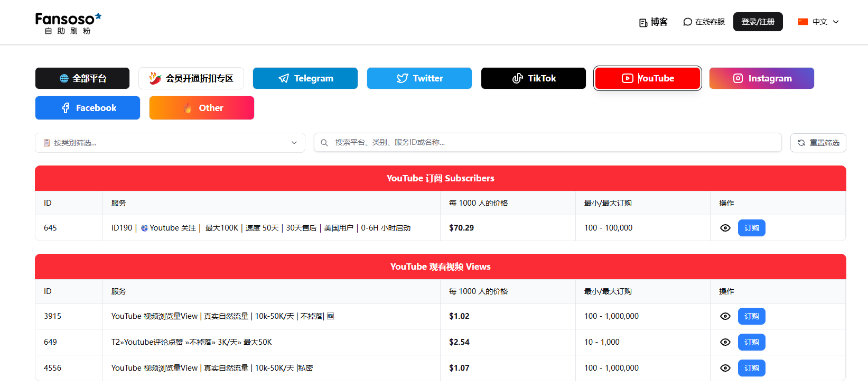Screen dimensions: 868x386
Task: Click the YouTube 订阅 Subscribers section header
Action: (441, 178)
